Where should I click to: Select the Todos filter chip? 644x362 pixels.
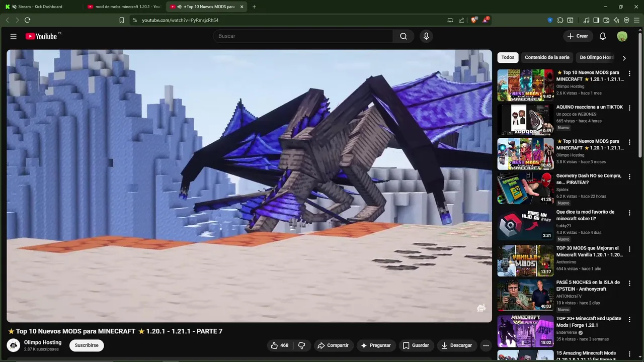tap(508, 57)
